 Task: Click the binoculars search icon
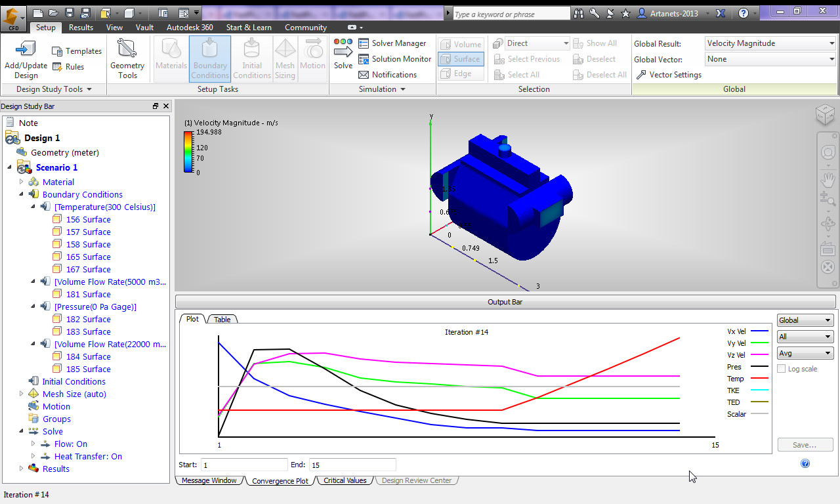click(579, 13)
